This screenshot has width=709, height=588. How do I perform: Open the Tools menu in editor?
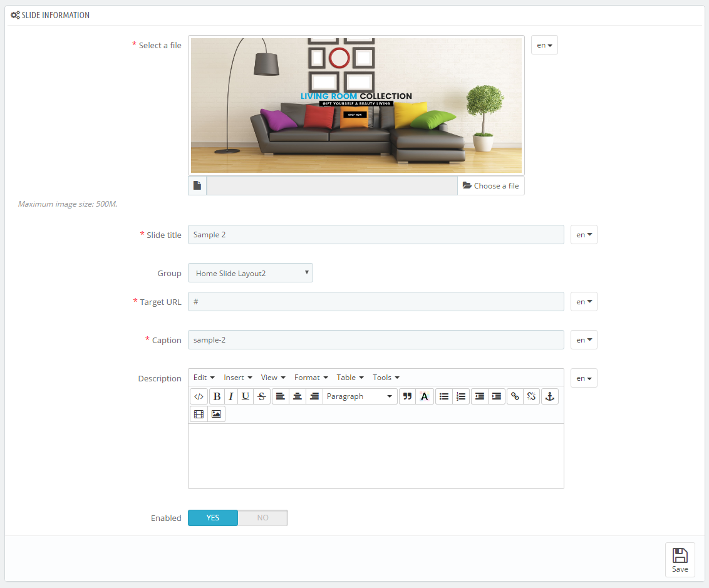[x=386, y=378]
